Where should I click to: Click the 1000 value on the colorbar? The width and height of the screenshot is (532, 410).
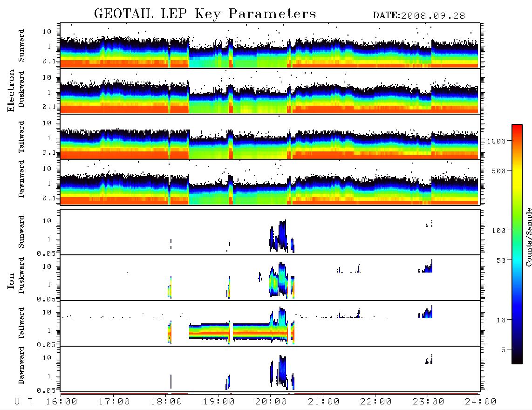[497, 141]
